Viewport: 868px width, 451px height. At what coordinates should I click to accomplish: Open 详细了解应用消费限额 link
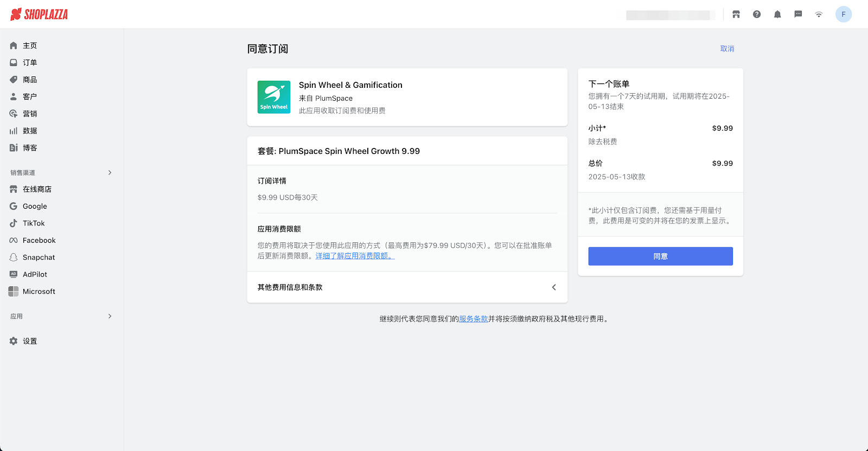355,256
